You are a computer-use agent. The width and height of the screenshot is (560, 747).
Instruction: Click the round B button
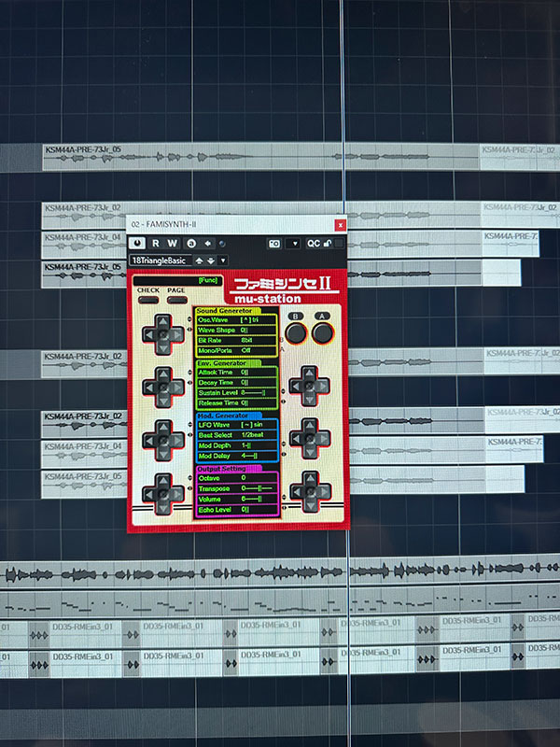[295, 333]
